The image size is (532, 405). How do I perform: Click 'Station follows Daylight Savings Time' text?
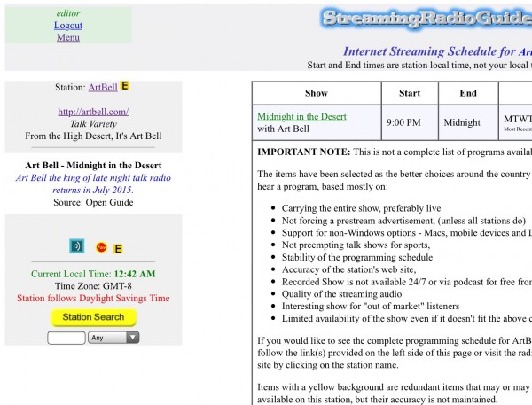pos(93,298)
